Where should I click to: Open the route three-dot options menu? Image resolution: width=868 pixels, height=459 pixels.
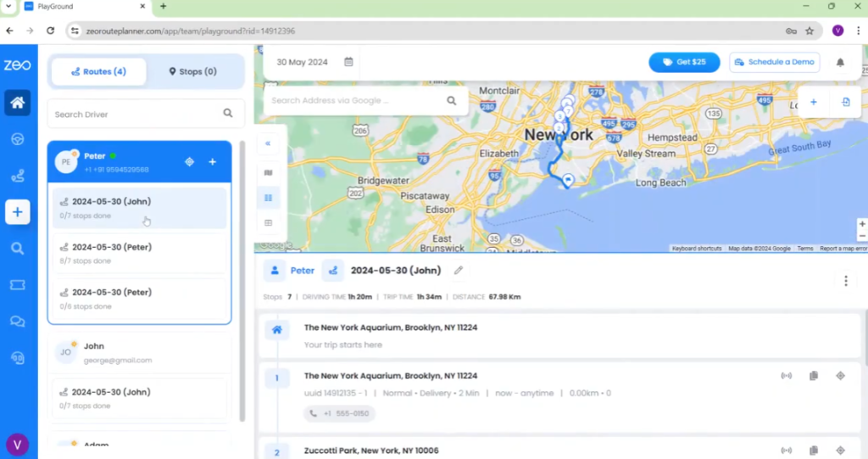(845, 281)
